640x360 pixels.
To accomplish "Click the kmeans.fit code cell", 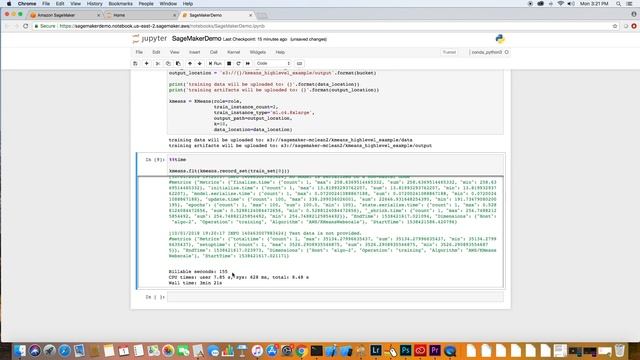I will coord(336,165).
